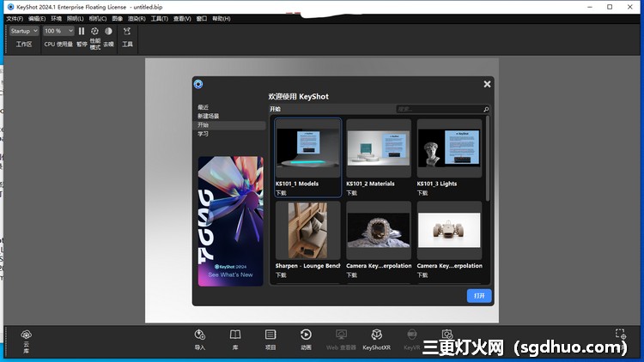644x362 pixels.
Task: Click 下载 under Sharpen - Lounge Bench
Action: click(282, 275)
